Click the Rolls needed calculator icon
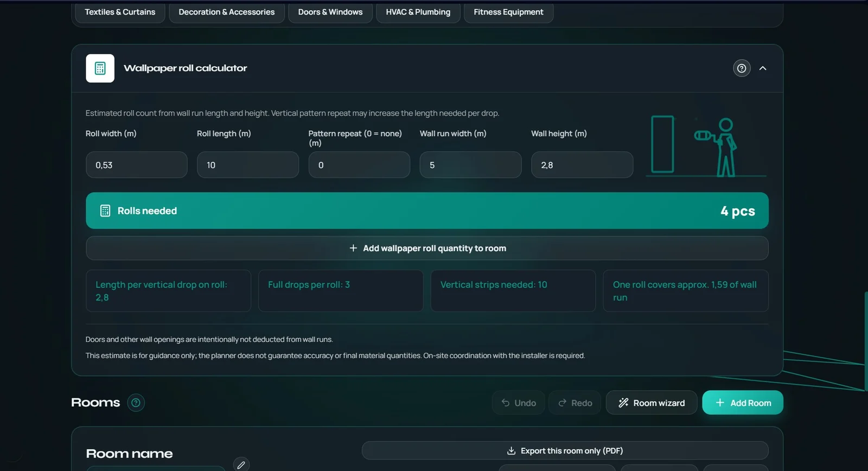Screen dimensions: 868x471 point(105,211)
